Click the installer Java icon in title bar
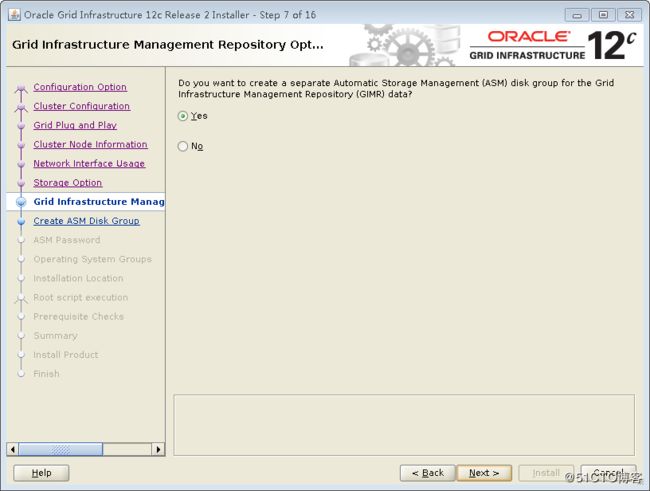The width and height of the screenshot is (650, 491). (x=15, y=15)
